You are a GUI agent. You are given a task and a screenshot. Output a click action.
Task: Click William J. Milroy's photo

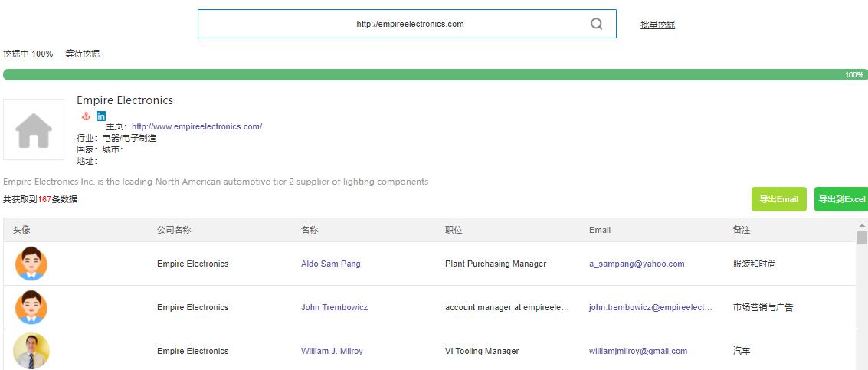pyautogui.click(x=31, y=351)
